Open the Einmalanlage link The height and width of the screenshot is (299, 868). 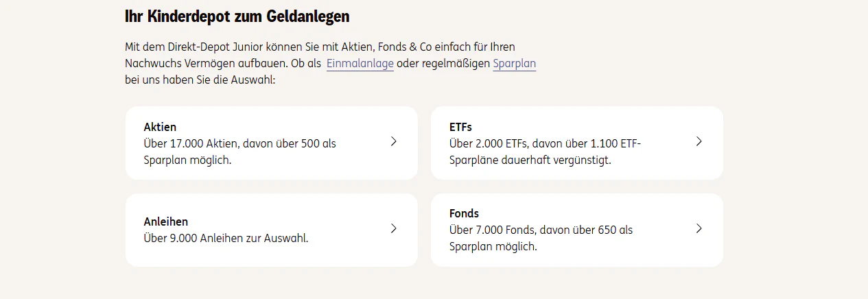coord(360,64)
